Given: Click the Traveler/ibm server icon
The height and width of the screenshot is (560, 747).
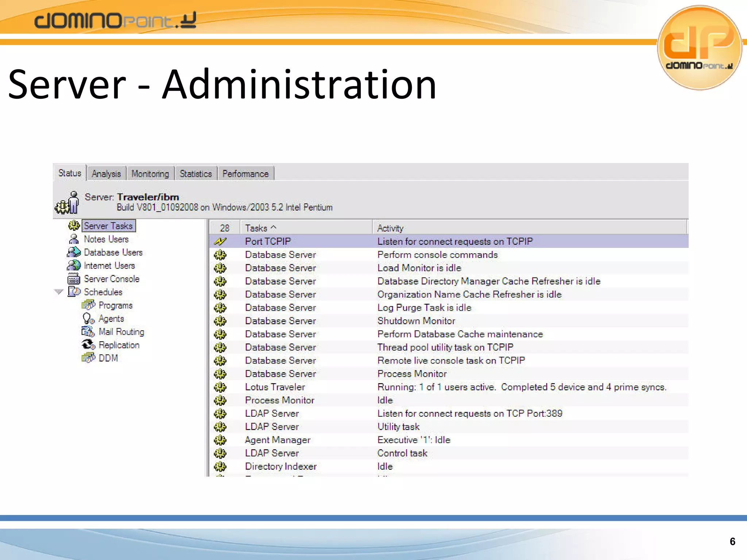Looking at the screenshot, I should click(67, 203).
